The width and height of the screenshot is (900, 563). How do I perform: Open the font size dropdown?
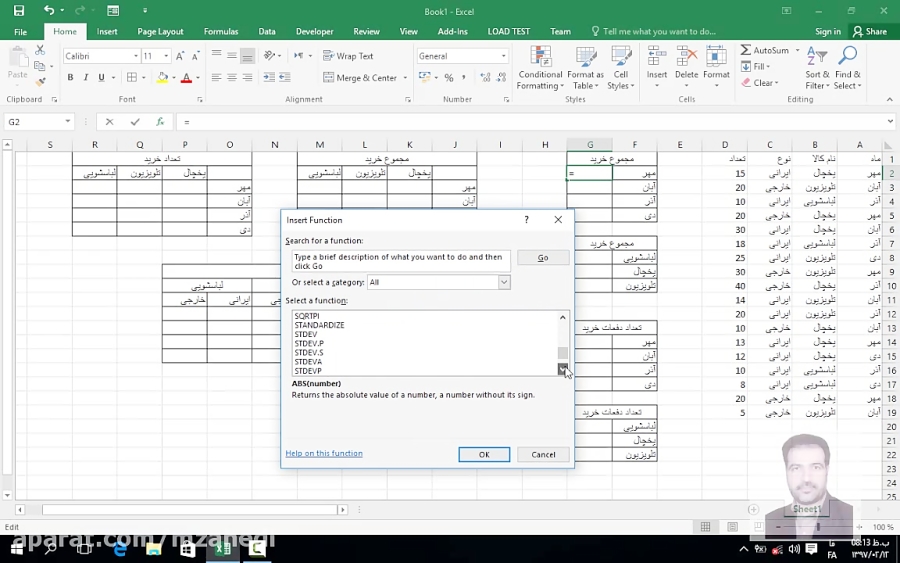click(166, 56)
